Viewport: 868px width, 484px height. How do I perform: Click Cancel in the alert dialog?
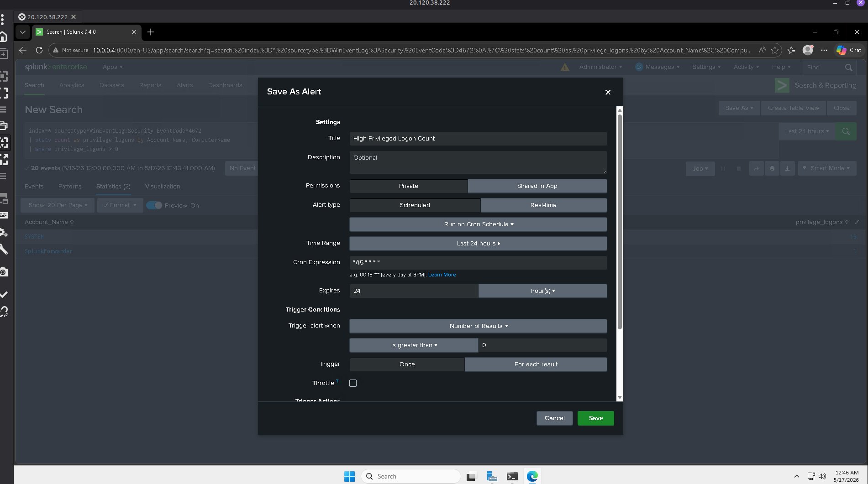(554, 418)
